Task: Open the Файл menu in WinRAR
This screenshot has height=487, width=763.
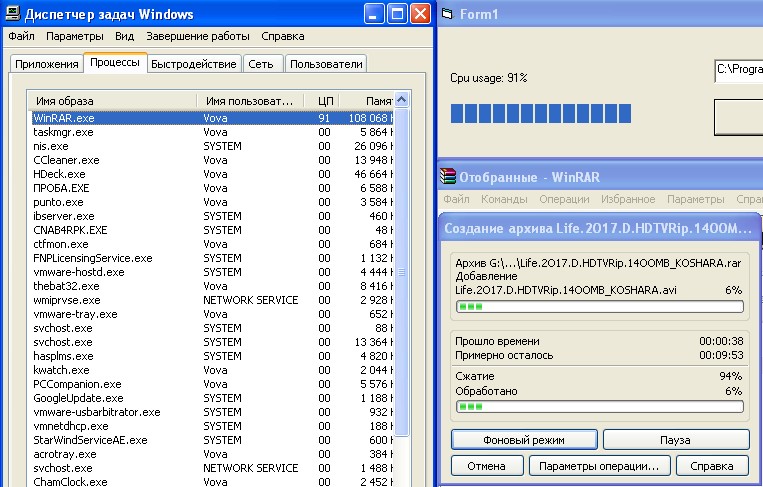Action: click(456, 199)
